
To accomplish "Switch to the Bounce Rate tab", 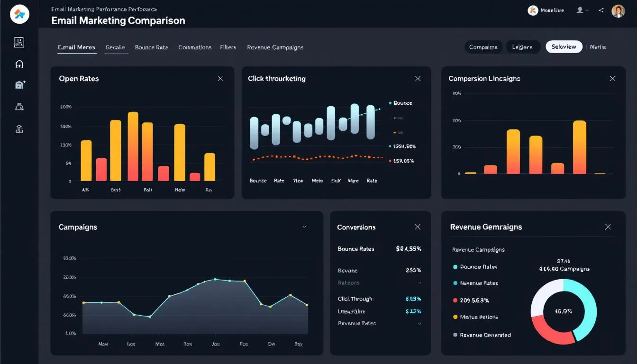I will point(151,47).
